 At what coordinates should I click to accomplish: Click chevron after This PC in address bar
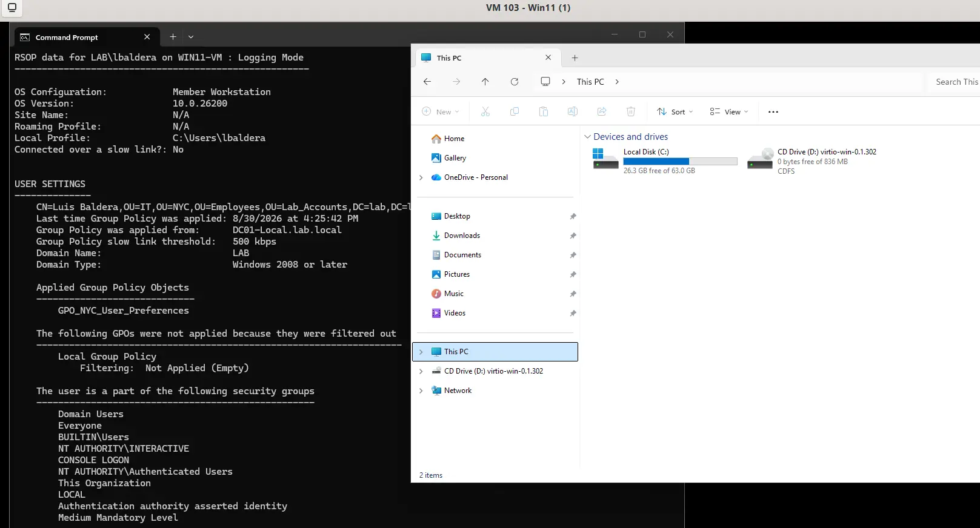[617, 82]
